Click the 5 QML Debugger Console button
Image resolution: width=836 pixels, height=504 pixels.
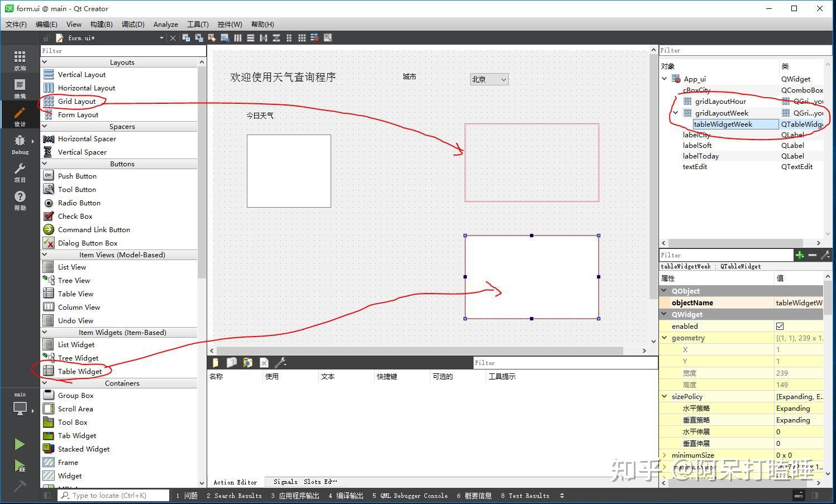[x=410, y=496]
